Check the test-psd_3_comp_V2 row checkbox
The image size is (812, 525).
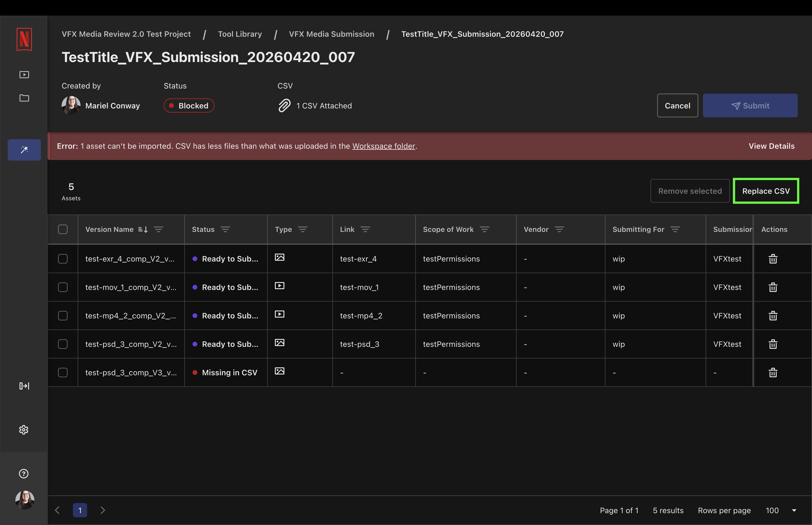[63, 344]
